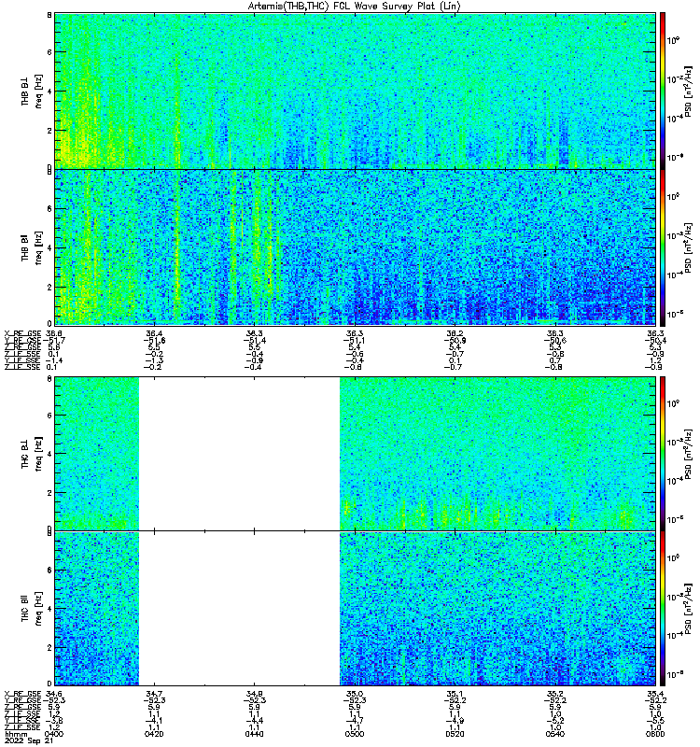The height and width of the screenshot is (747, 700).
Task: Click the time tick label 0400
Action: click(54, 734)
